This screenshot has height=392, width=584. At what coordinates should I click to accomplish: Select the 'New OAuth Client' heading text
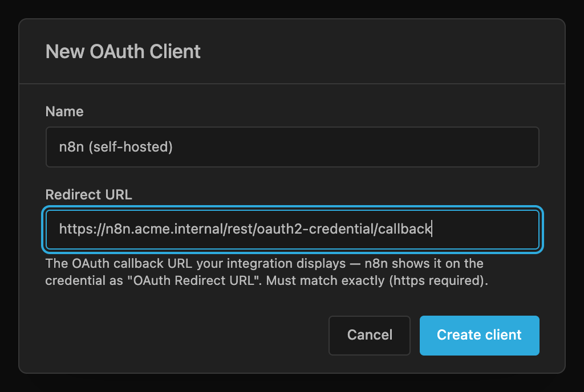pyautogui.click(x=123, y=51)
